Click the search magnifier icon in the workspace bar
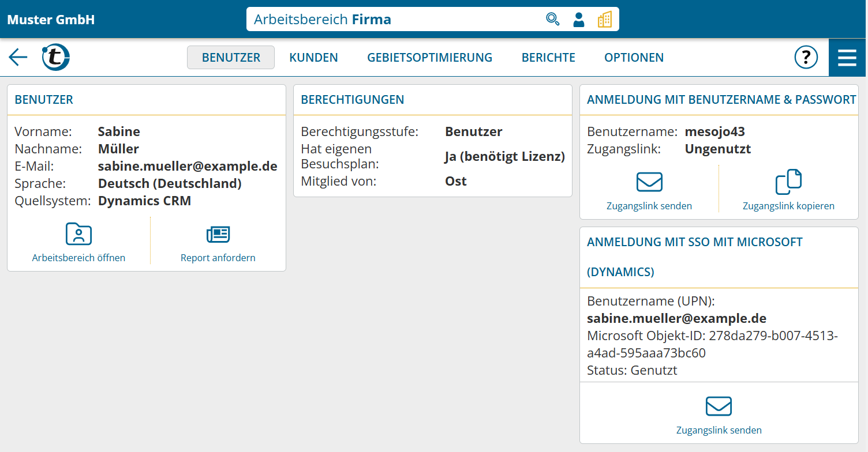868x452 pixels. click(x=552, y=20)
